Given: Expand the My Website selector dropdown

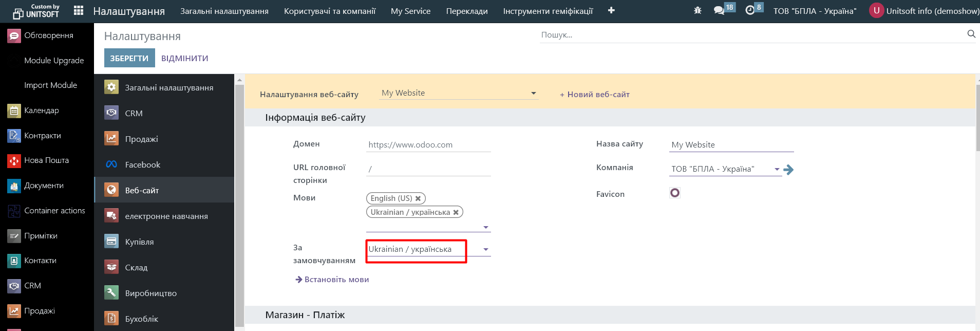Looking at the screenshot, I should [x=533, y=94].
